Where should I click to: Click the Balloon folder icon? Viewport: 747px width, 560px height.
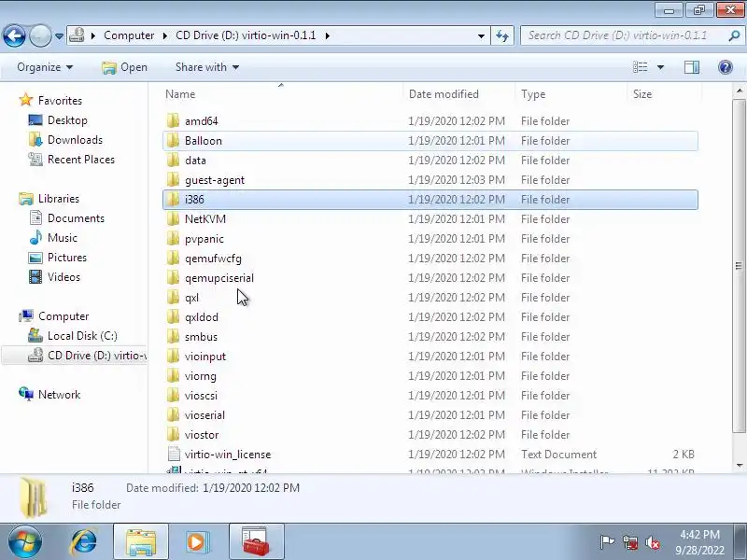[174, 140]
